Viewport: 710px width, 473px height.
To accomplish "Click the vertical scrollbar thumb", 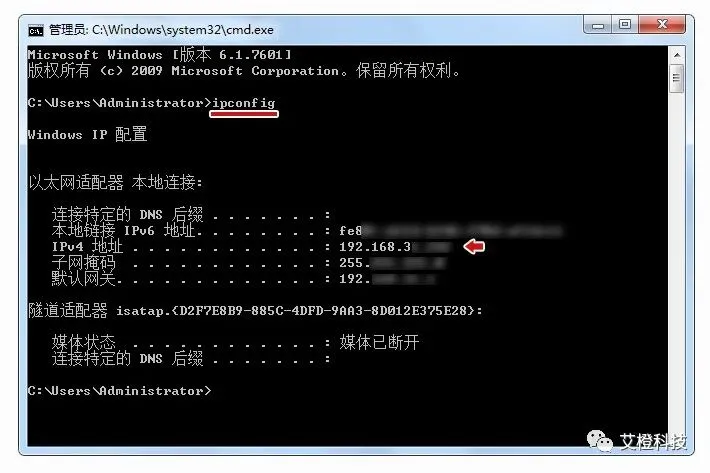I will [x=676, y=78].
